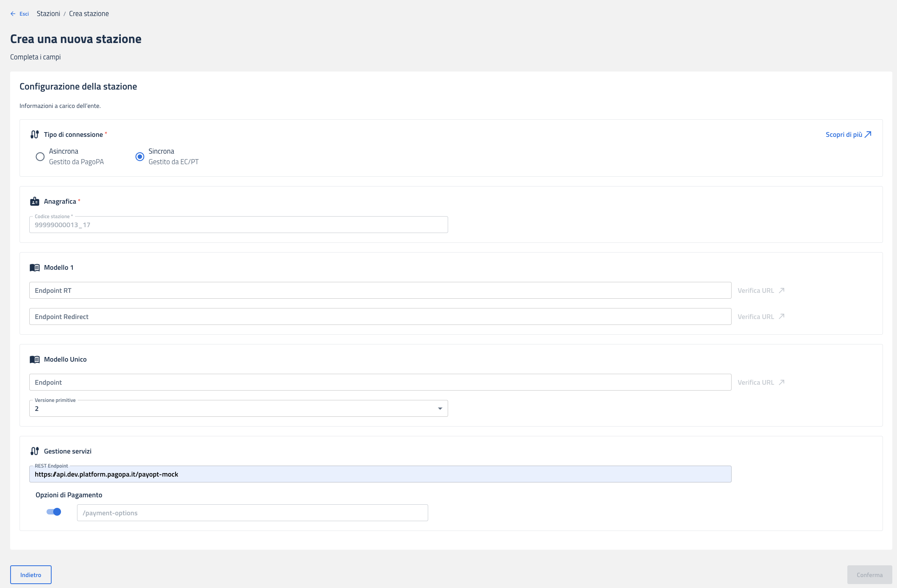
Task: Select the Sincrona radio button
Action: coord(140,157)
